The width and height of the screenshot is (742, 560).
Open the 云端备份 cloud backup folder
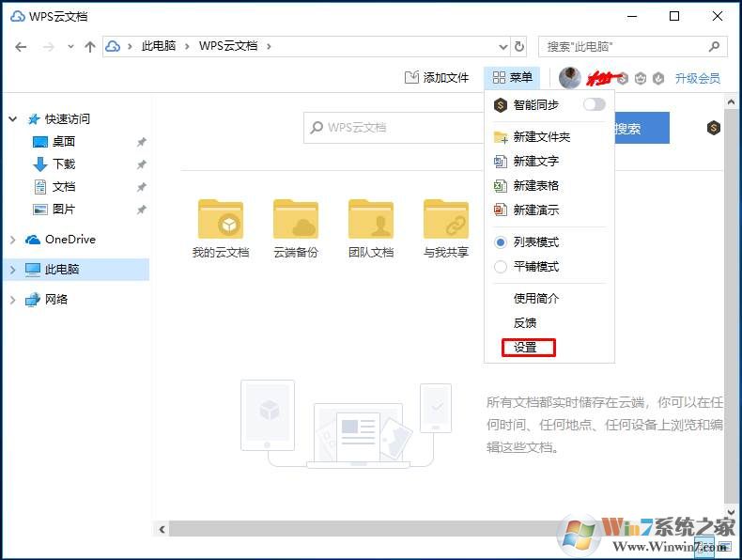coord(295,219)
